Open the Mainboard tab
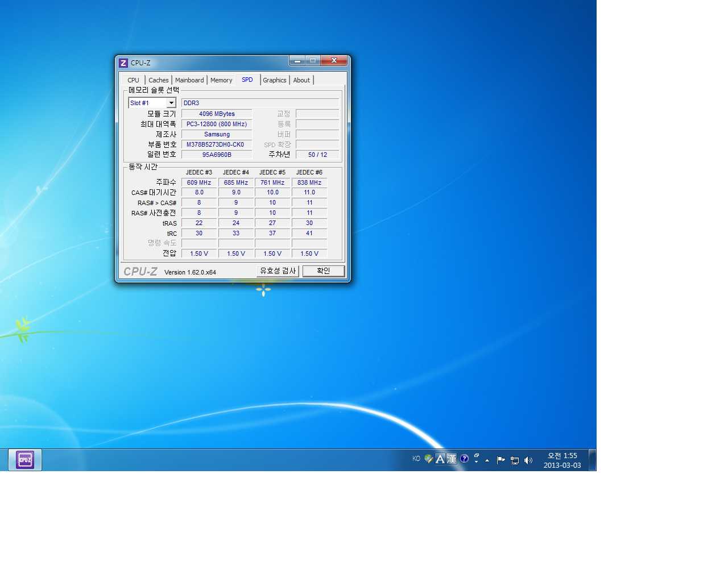This screenshot has width=728, height=582. 189,80
